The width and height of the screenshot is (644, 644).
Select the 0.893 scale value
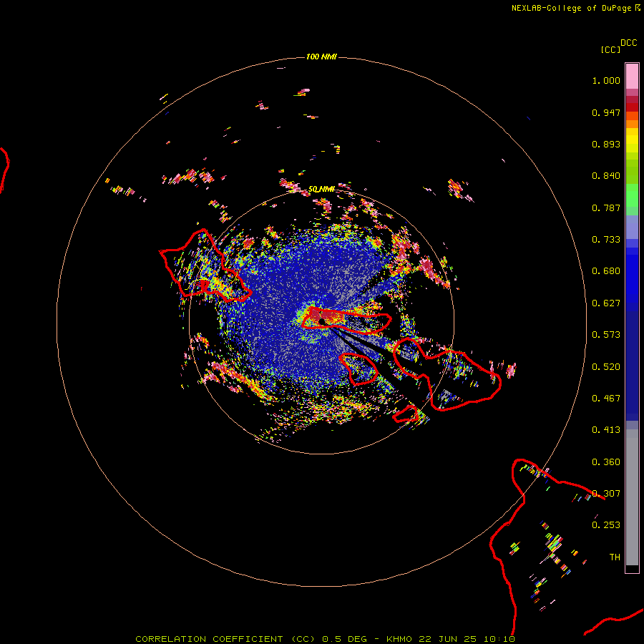click(x=606, y=144)
